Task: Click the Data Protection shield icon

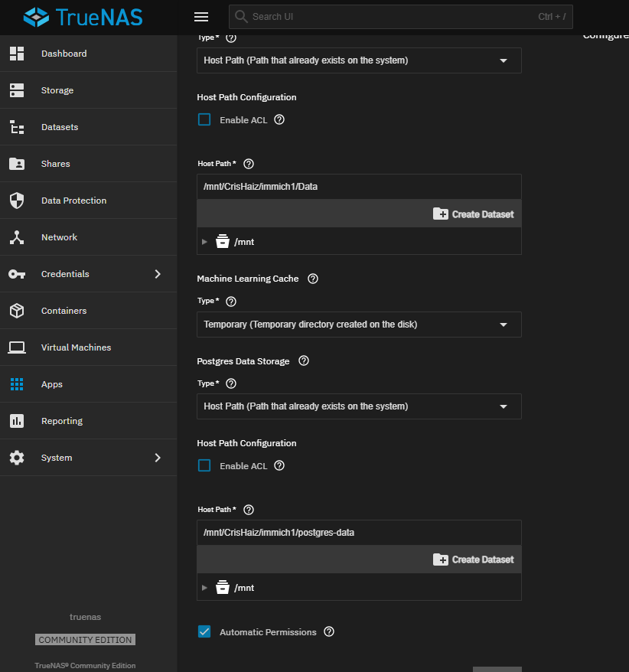Action: [x=17, y=201]
